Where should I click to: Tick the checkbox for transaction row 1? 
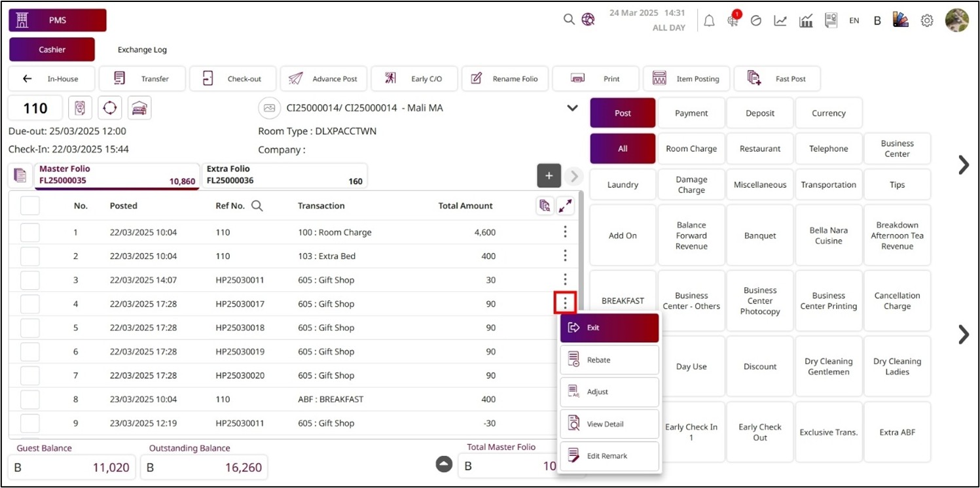[x=30, y=232]
